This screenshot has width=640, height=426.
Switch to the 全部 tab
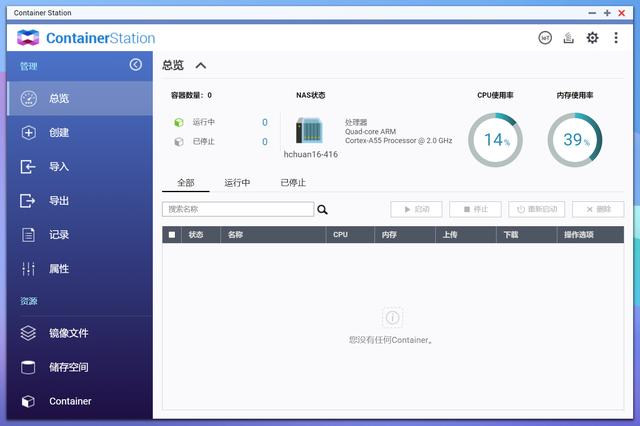186,183
